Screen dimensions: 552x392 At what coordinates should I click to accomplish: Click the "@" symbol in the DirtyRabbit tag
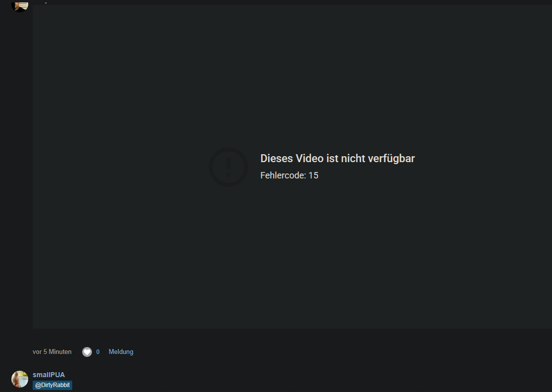click(x=38, y=385)
